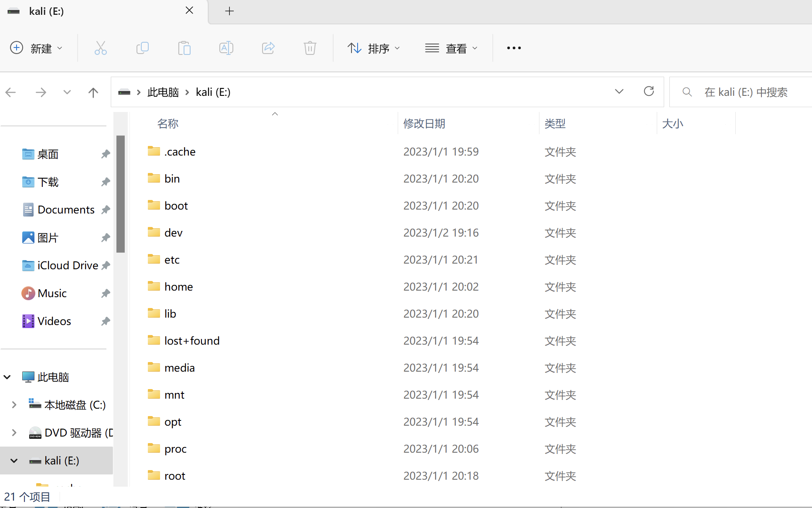Click the drive icon in address bar
812x508 pixels.
(124, 92)
